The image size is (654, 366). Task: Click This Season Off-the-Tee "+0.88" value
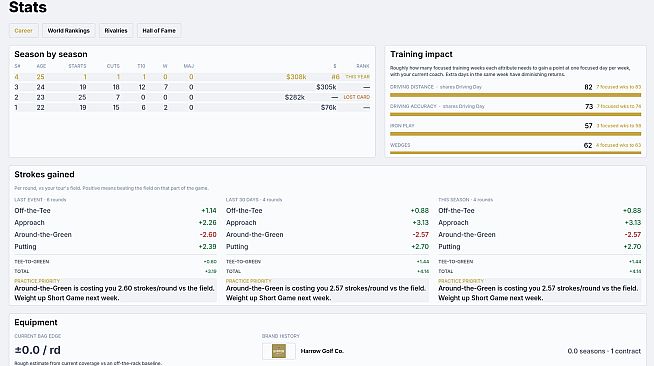(632, 211)
